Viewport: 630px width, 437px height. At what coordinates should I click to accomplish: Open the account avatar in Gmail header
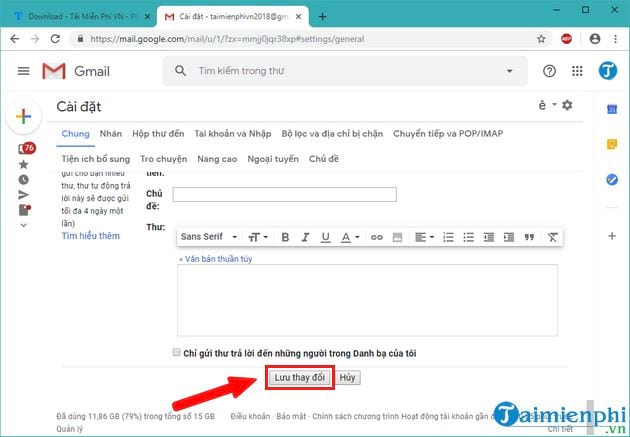(608, 71)
